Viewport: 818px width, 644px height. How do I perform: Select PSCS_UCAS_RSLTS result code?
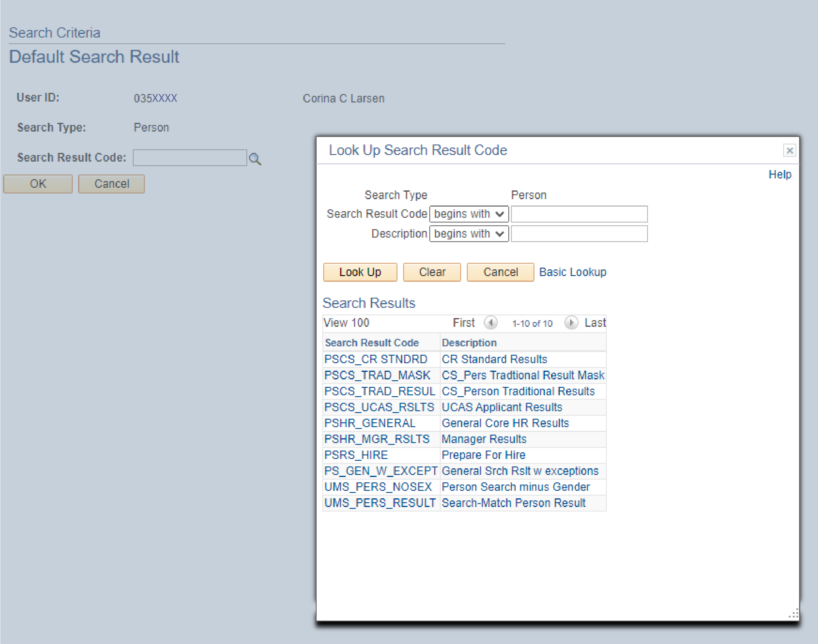379,407
